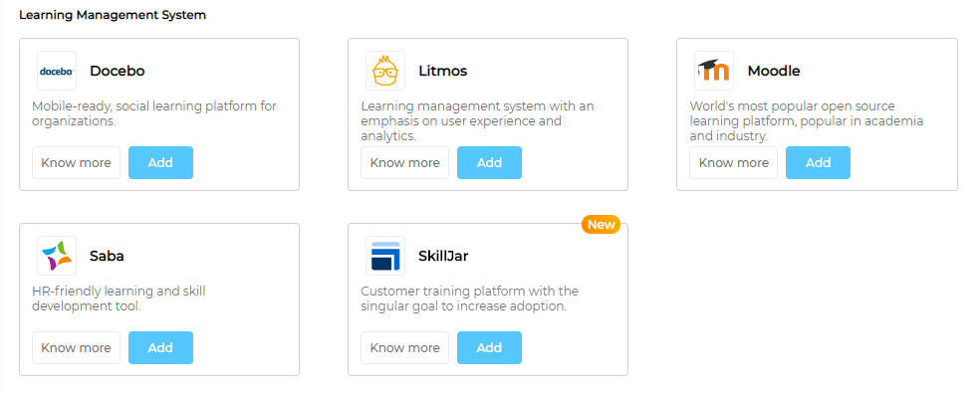This screenshot has height=395, width=980.
Task: Open Know more for Docebo
Action: pyautogui.click(x=77, y=163)
